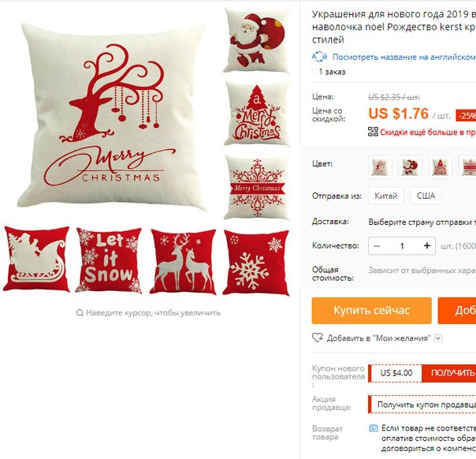Open the wishlist dropdown arrow
The height and width of the screenshot is (459, 476).
click(437, 338)
